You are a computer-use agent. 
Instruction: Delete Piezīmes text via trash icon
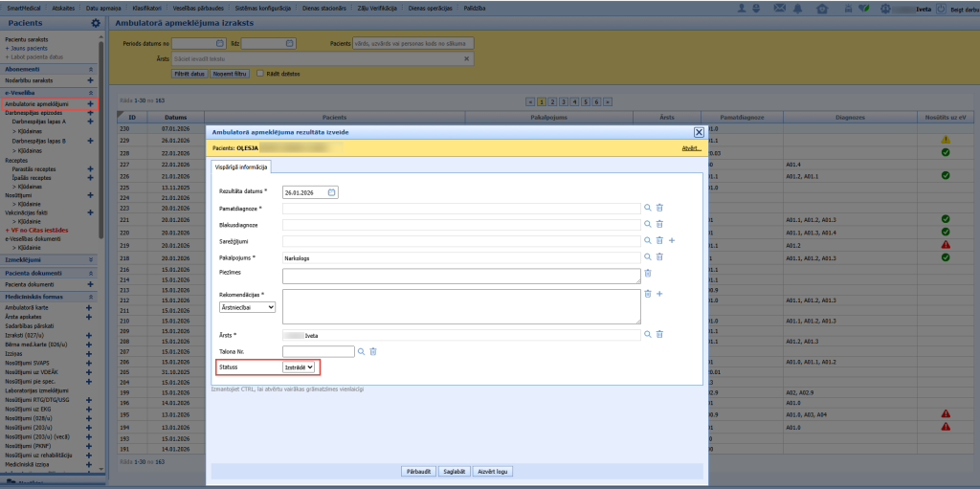(x=648, y=273)
